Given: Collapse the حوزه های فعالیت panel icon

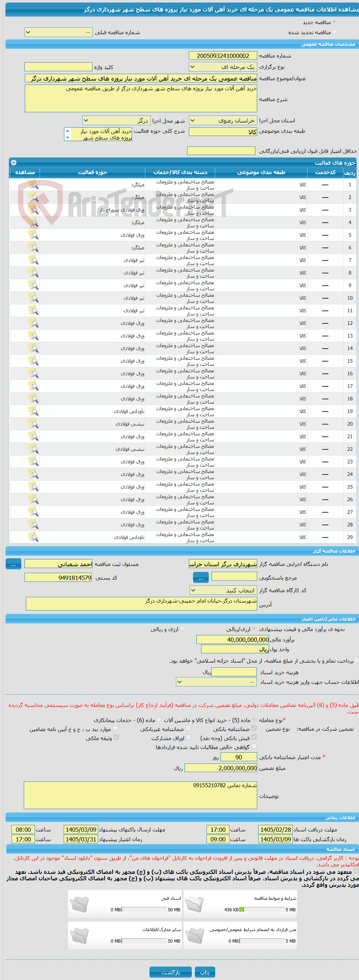Looking at the screenshot, I should coord(14,163).
